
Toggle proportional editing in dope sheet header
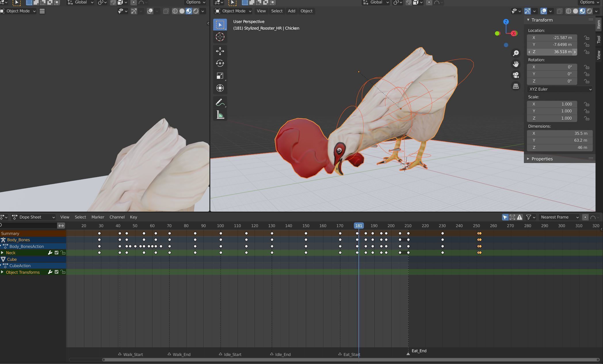pyautogui.click(x=585, y=217)
